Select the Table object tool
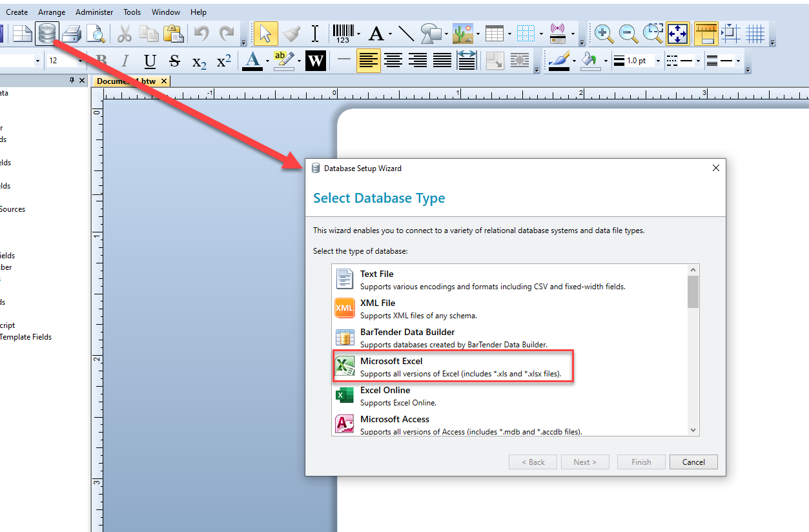Image resolution: width=809 pixels, height=532 pixels. click(x=495, y=34)
